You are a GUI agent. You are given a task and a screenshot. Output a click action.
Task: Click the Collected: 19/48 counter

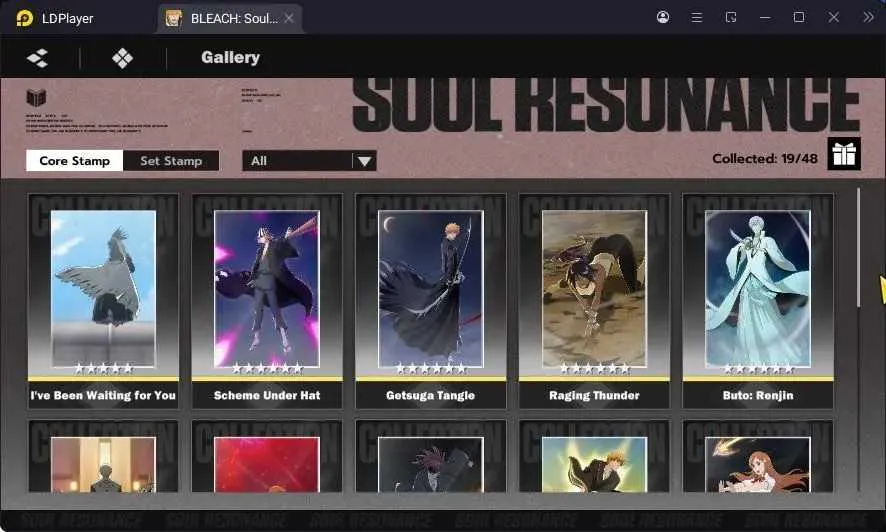765,159
